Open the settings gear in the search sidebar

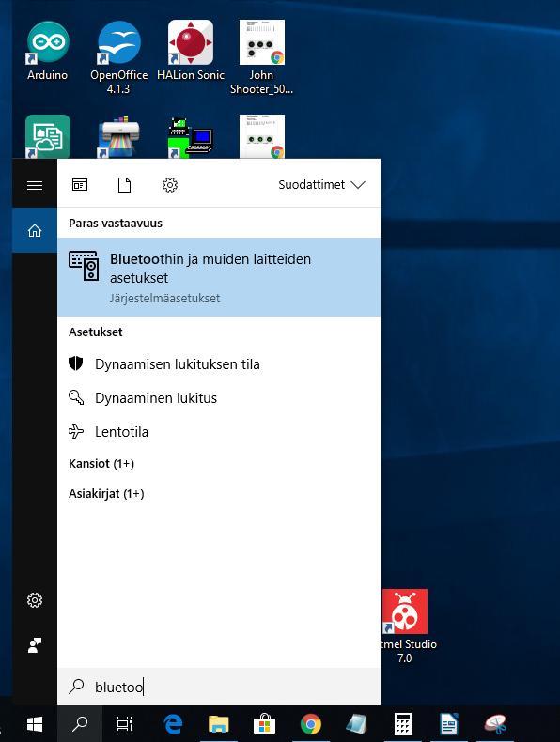pyautogui.click(x=35, y=600)
